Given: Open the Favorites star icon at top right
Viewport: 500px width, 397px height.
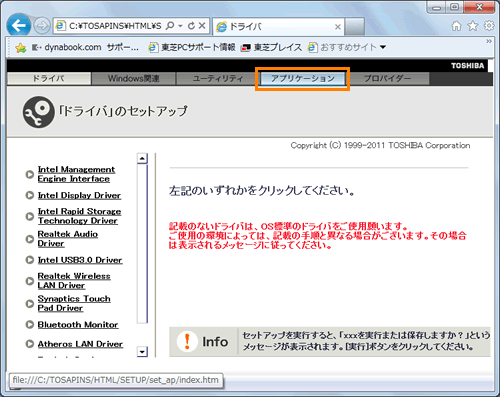Looking at the screenshot, I should [473, 26].
